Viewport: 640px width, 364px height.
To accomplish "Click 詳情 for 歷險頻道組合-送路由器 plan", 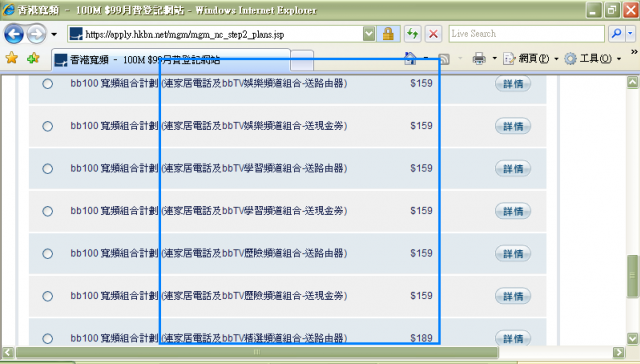I will click(513, 253).
